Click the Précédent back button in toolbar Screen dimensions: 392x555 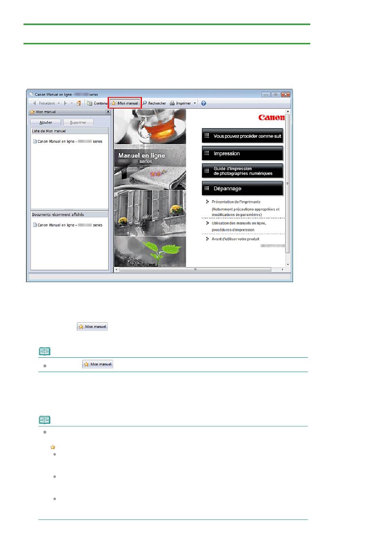pos(44,103)
